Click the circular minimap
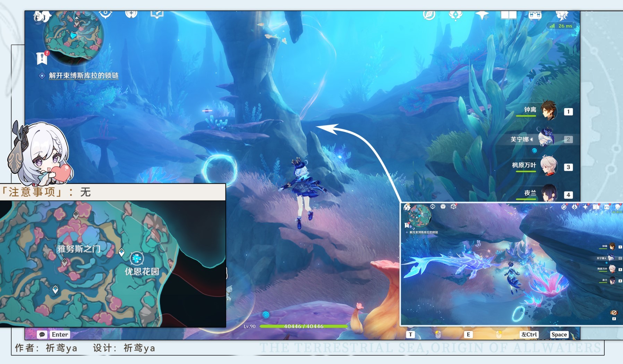Viewport: 623px width, 364px height. click(x=73, y=37)
